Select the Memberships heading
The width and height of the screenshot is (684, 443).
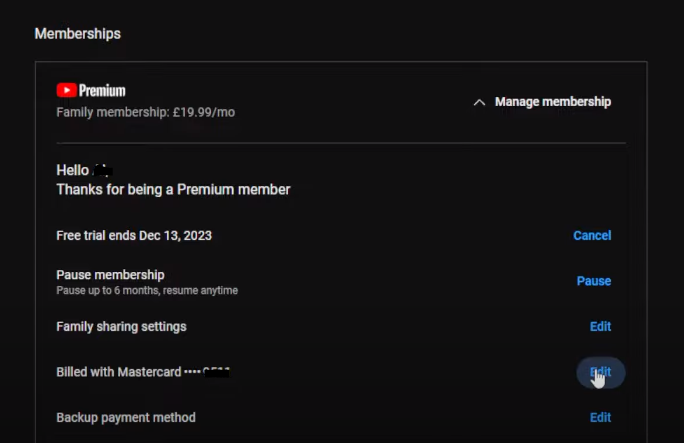(x=78, y=34)
